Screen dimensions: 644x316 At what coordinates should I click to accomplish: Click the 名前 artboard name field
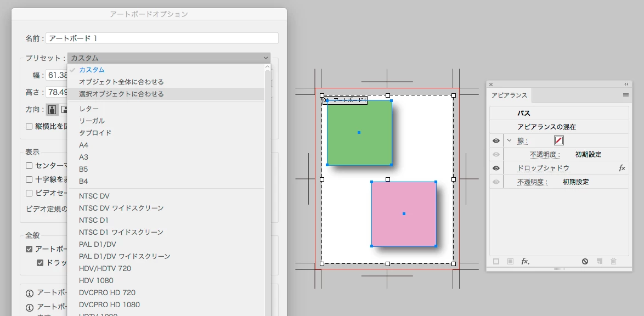(x=162, y=38)
